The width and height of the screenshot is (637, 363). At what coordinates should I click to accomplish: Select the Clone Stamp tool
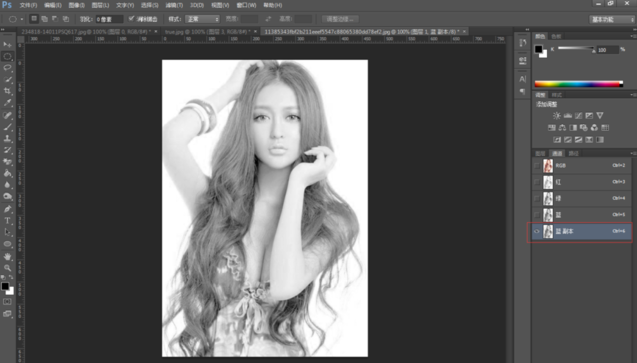7,138
